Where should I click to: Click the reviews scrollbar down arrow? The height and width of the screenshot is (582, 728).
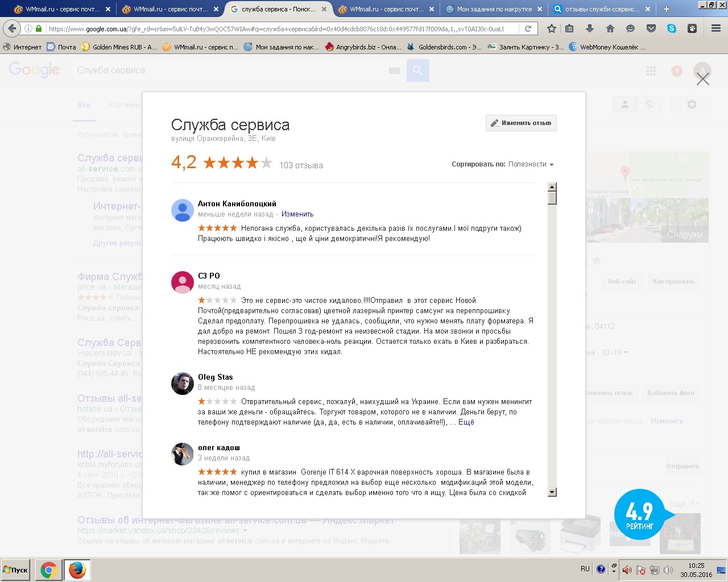(552, 492)
